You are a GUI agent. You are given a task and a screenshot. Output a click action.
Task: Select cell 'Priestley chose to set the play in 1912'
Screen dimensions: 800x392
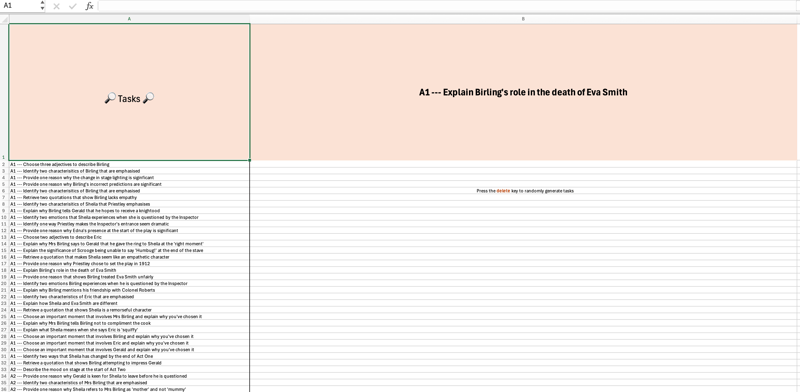tap(129, 264)
